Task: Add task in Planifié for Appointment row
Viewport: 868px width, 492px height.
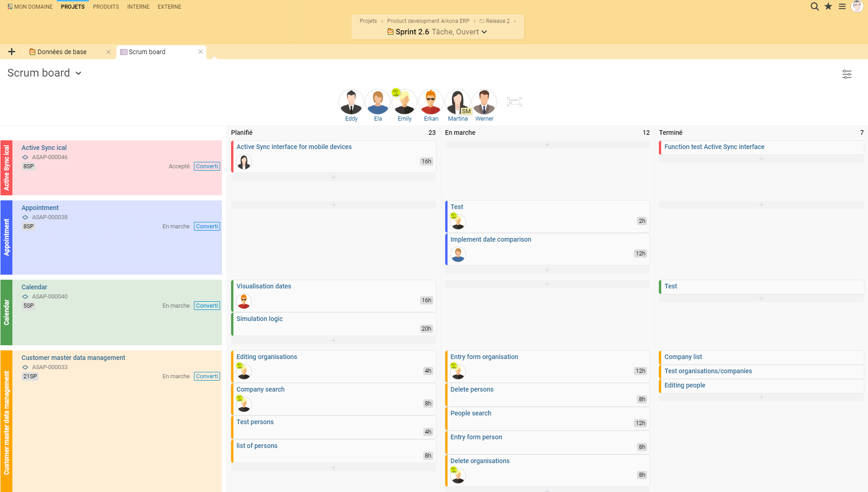Action: click(x=333, y=205)
